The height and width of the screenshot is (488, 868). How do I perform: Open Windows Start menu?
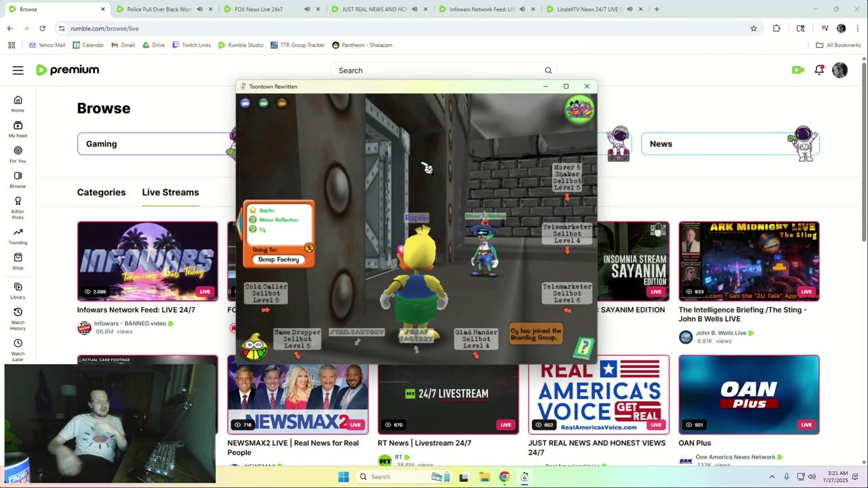tap(343, 476)
